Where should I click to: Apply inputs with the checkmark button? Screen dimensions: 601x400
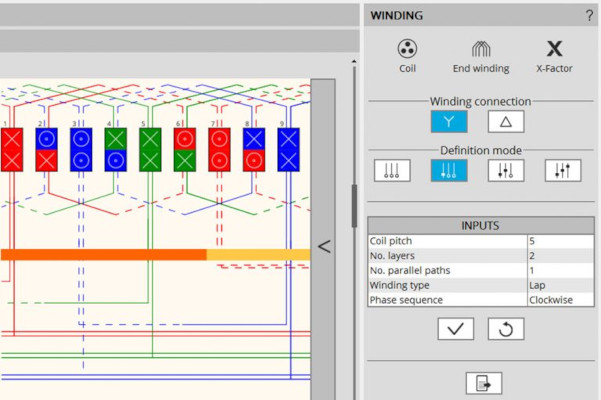tap(456, 329)
